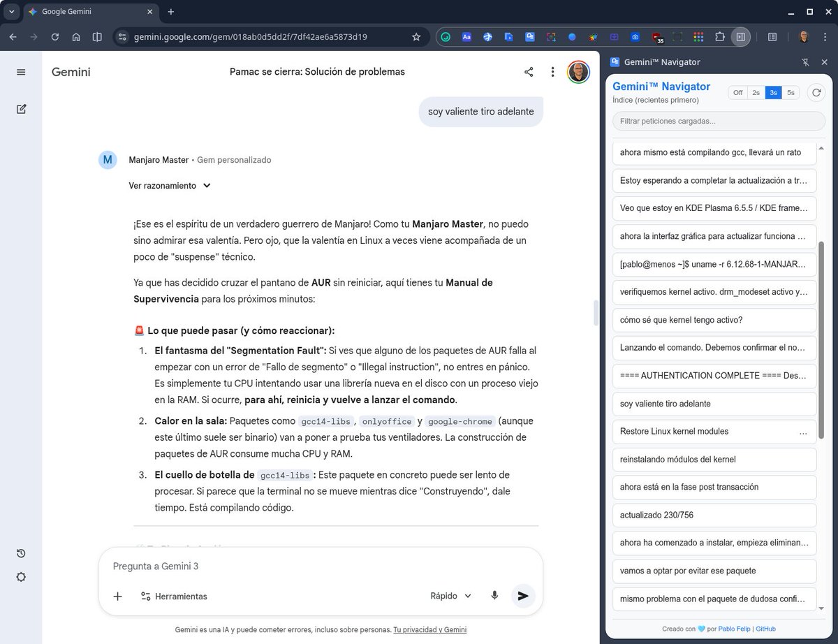Viewport: 838px width, 644px height.
Task: Add file with plus icon in prompt box
Action: coord(117,596)
